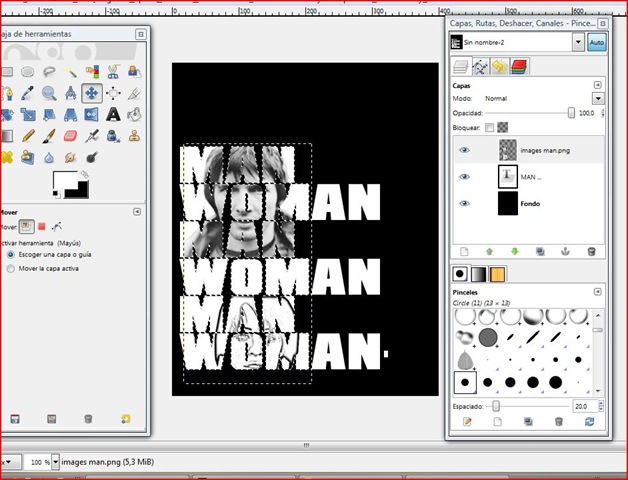Open the Capas panel configuration menu arrow
Screen dimensions: 628x480
[x=598, y=85]
